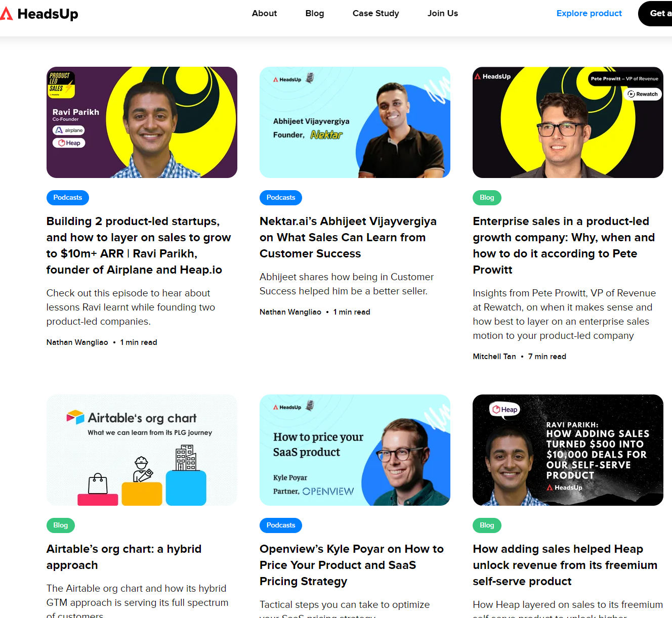Go to the Blog nav link
Viewport: 672px width, 618px height.
(315, 13)
